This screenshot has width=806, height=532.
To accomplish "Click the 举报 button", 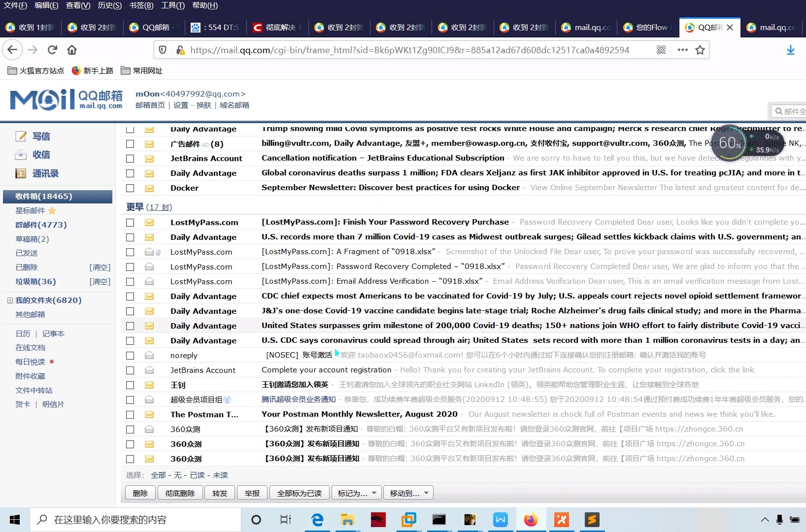I will [x=252, y=493].
